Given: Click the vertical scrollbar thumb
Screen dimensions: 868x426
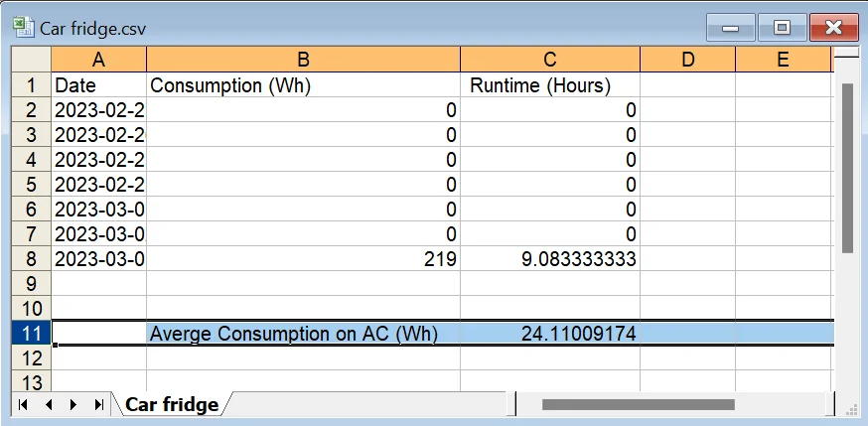Looking at the screenshot, I should click(847, 168).
